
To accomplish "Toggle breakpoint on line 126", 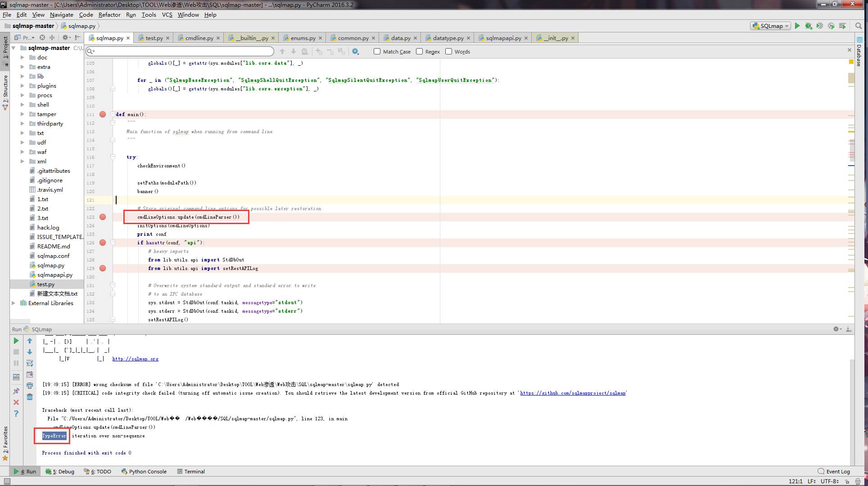I will click(103, 243).
